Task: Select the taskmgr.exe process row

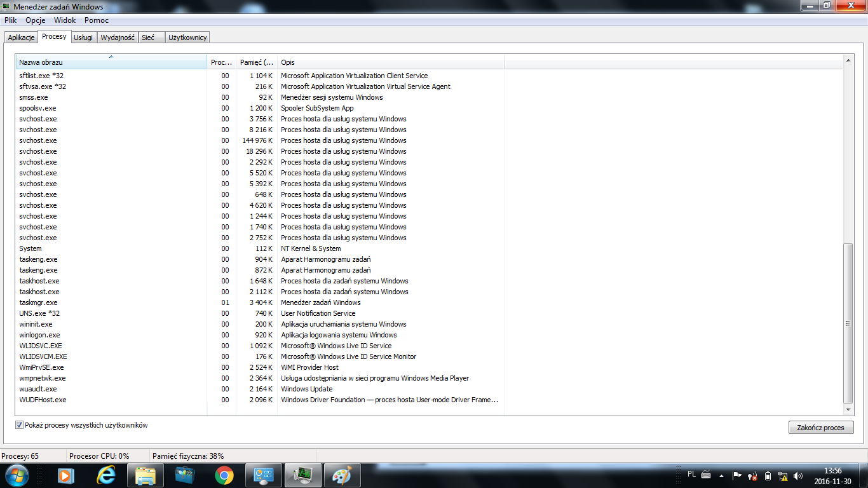Action: (x=38, y=302)
